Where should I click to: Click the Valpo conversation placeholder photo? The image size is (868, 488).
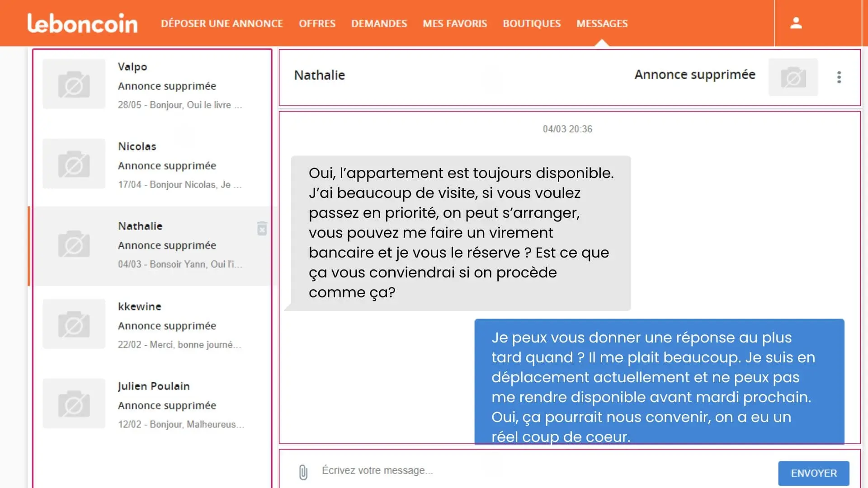(x=74, y=84)
